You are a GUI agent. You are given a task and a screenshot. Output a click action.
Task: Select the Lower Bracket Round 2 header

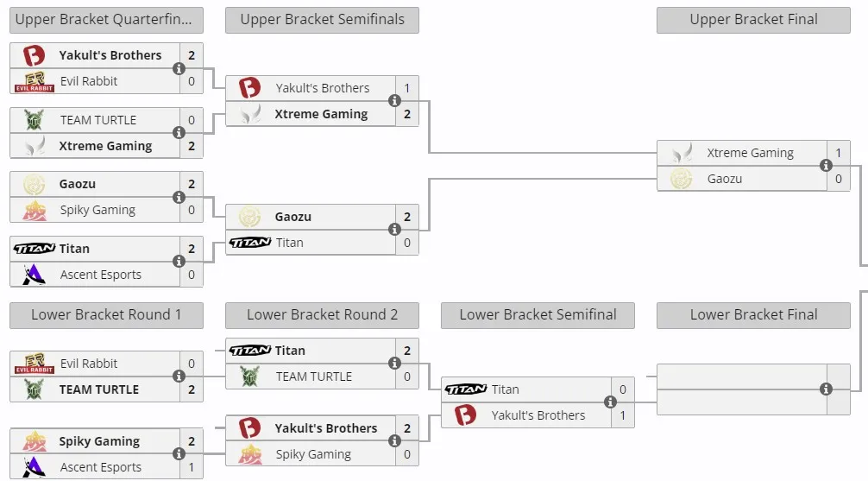click(x=322, y=315)
